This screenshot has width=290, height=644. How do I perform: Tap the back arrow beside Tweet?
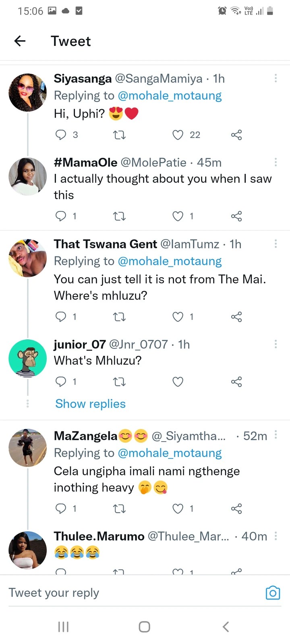pyautogui.click(x=20, y=41)
